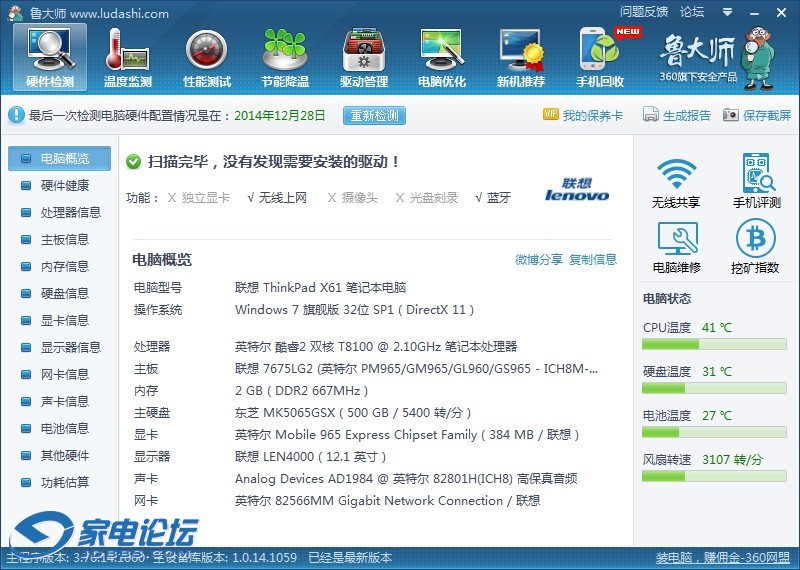Viewport: 800px width, 570px height.
Task: Open 手机回收 phone recycling
Action: (x=600, y=58)
